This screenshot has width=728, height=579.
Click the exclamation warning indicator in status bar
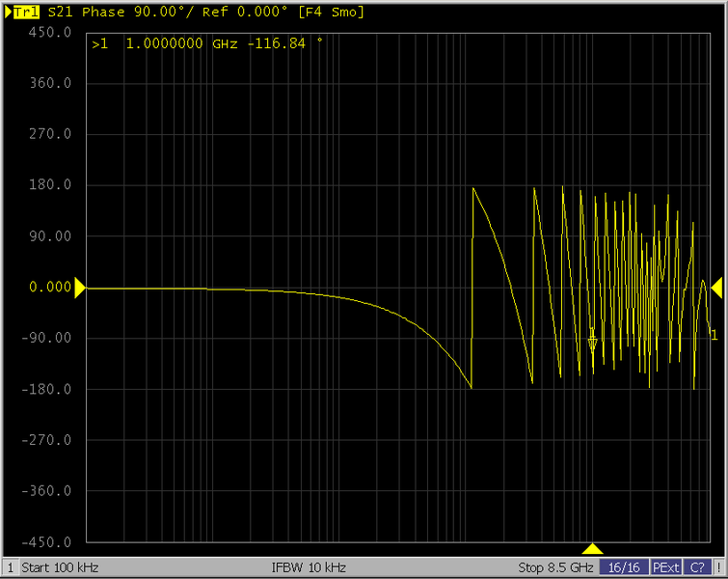[x=717, y=567]
